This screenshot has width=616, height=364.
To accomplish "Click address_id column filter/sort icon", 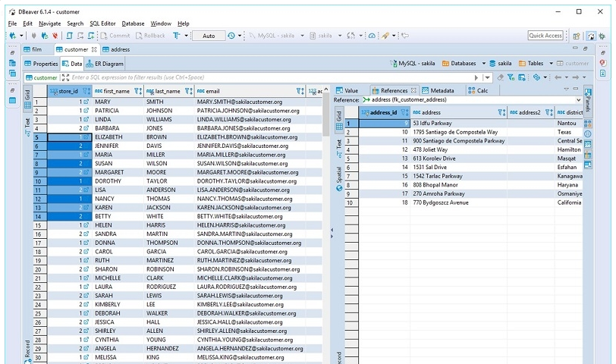I will 404,112.
